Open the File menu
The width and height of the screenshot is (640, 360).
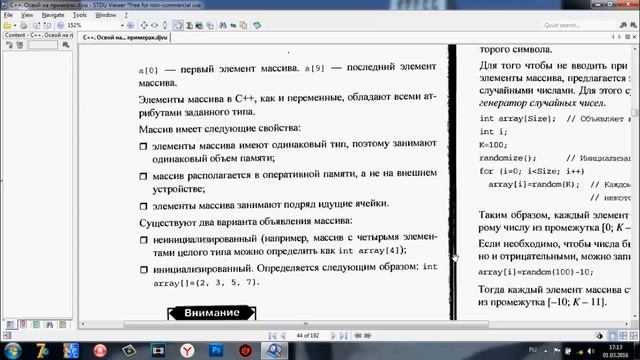point(8,15)
